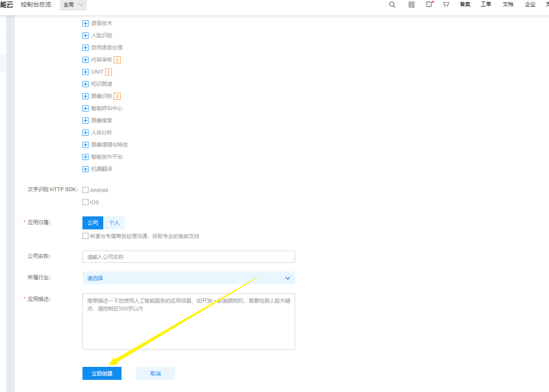Click the cloud logo at top left

[6, 4]
